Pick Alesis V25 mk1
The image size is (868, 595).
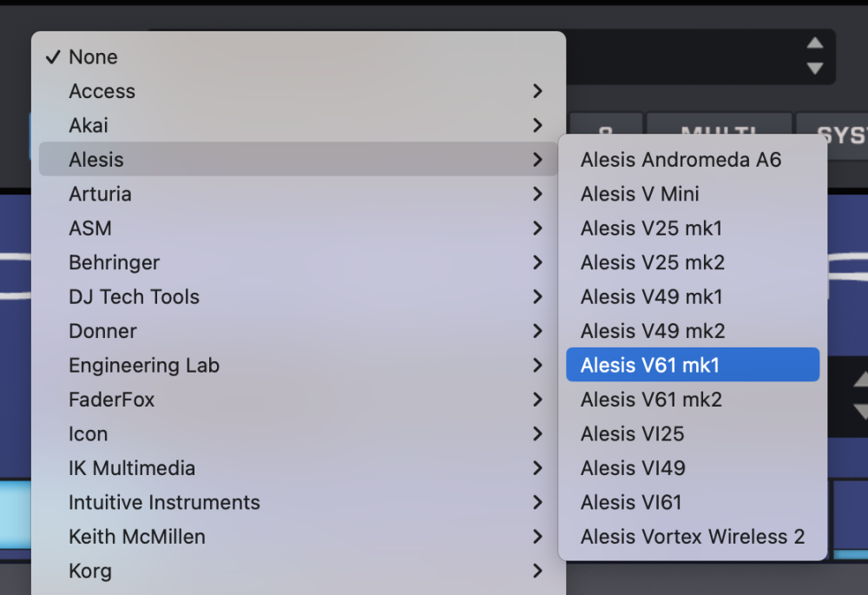click(651, 228)
